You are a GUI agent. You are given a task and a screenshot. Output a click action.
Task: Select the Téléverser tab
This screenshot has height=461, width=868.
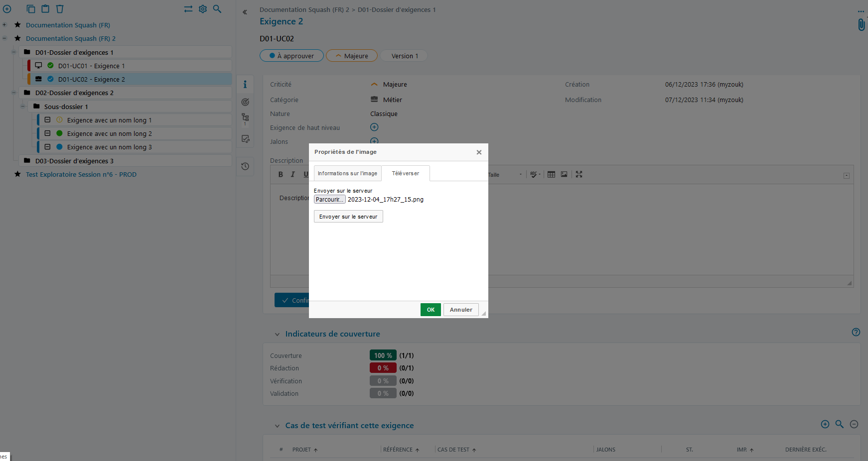[405, 173]
